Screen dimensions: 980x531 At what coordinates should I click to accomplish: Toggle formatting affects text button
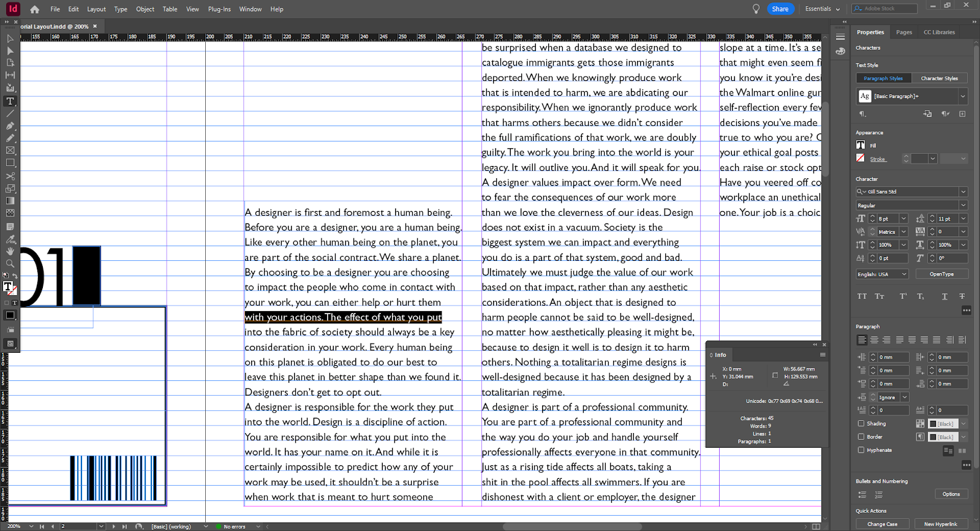(x=15, y=303)
